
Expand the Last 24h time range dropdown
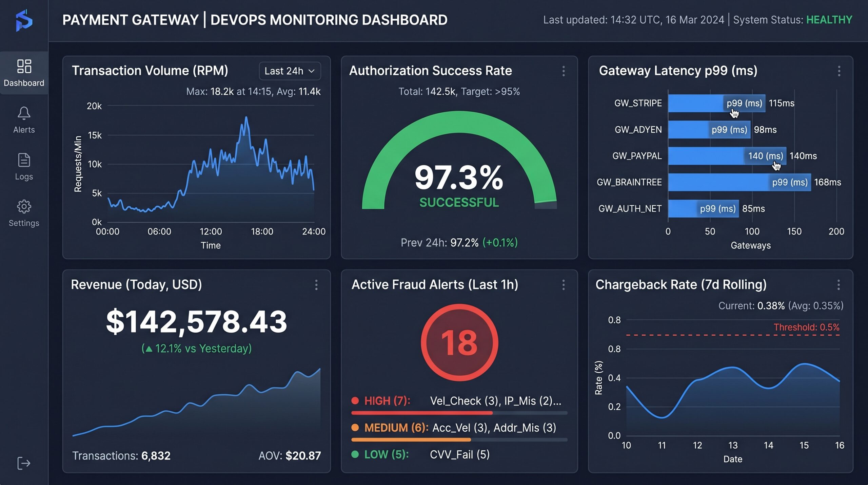[290, 71]
